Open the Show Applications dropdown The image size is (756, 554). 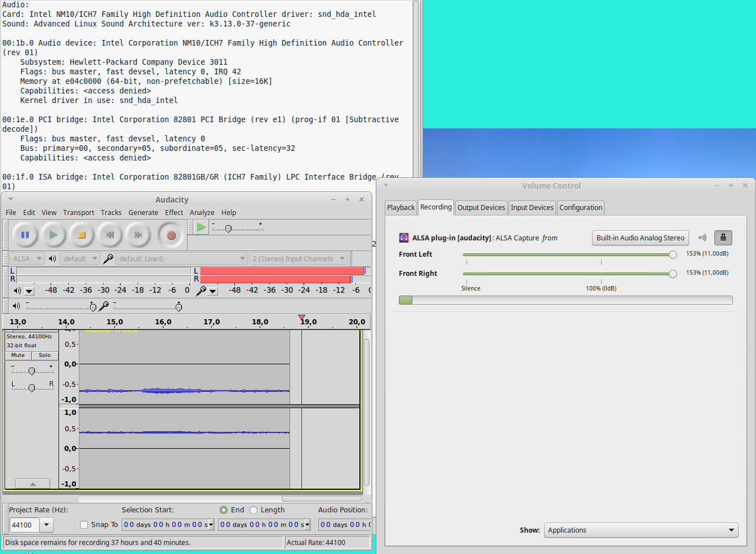(641, 530)
